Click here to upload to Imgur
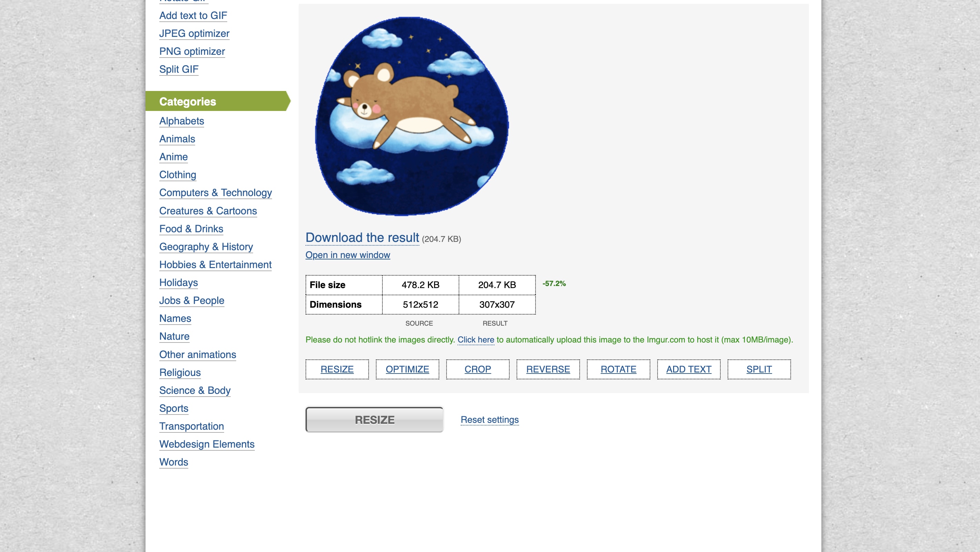Screen dimensions: 980x552 pos(476,339)
